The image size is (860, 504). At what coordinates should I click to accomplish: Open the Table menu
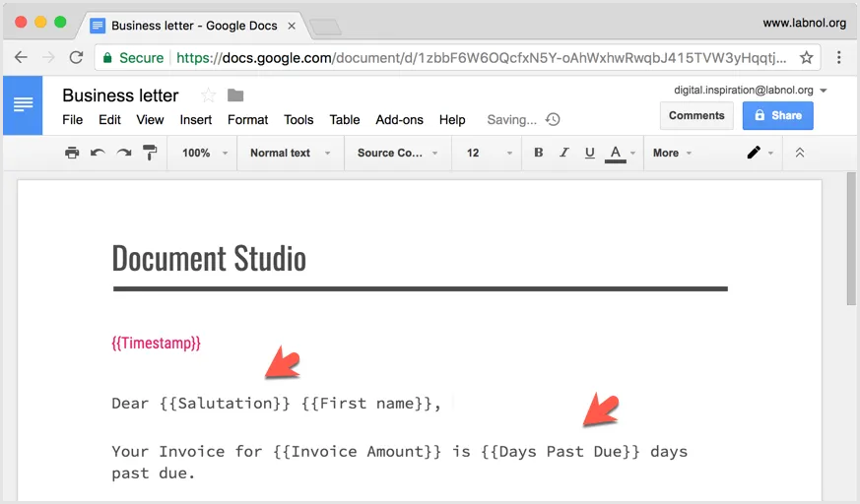pos(345,119)
